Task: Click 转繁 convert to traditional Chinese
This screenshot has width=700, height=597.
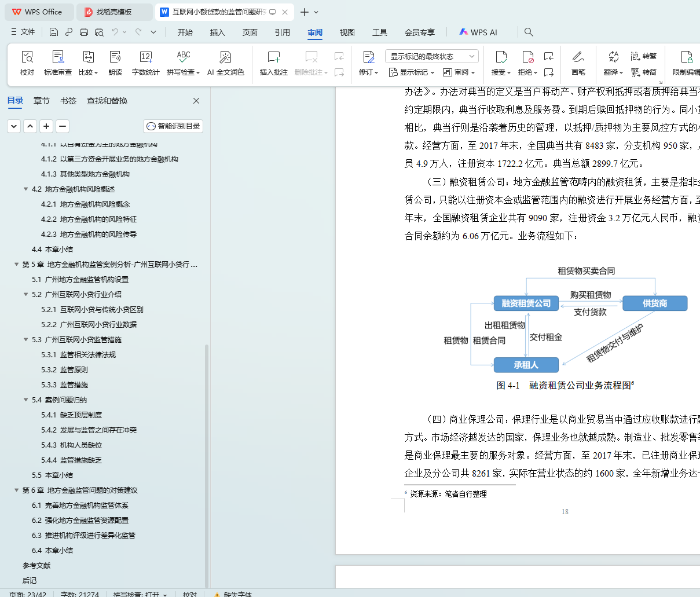Action: (644, 56)
